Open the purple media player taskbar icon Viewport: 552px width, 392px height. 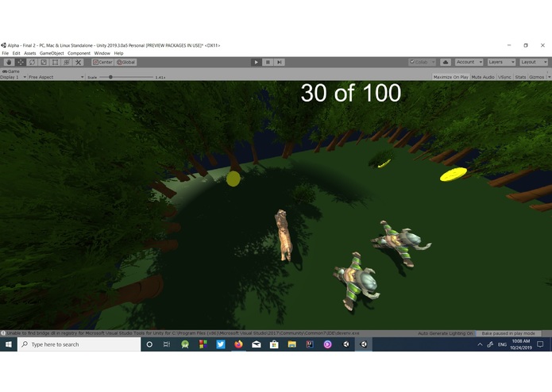tap(328, 344)
